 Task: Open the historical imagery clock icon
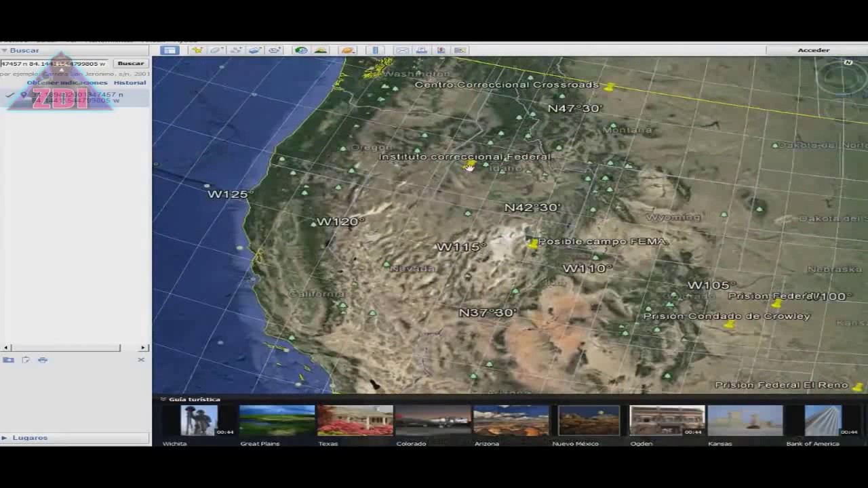point(301,50)
